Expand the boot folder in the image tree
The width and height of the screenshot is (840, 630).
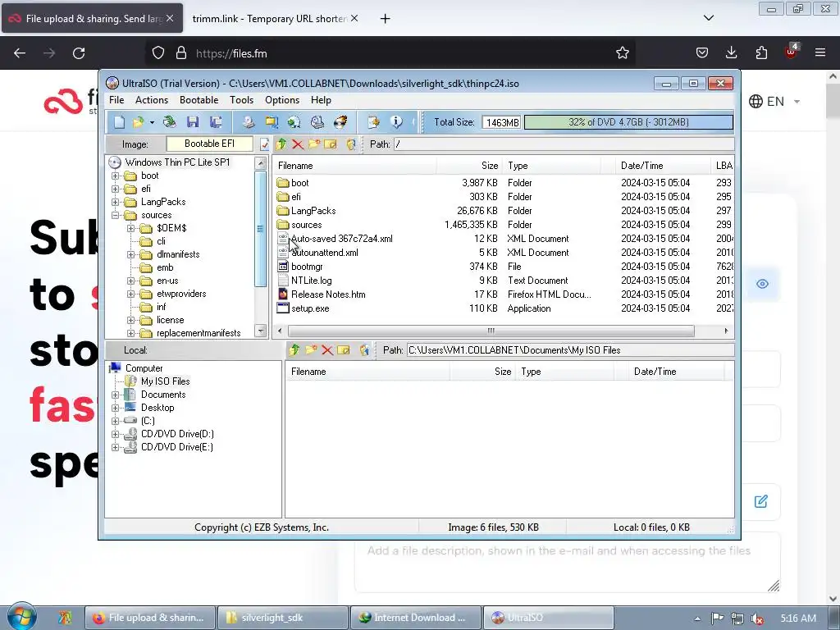115,176
